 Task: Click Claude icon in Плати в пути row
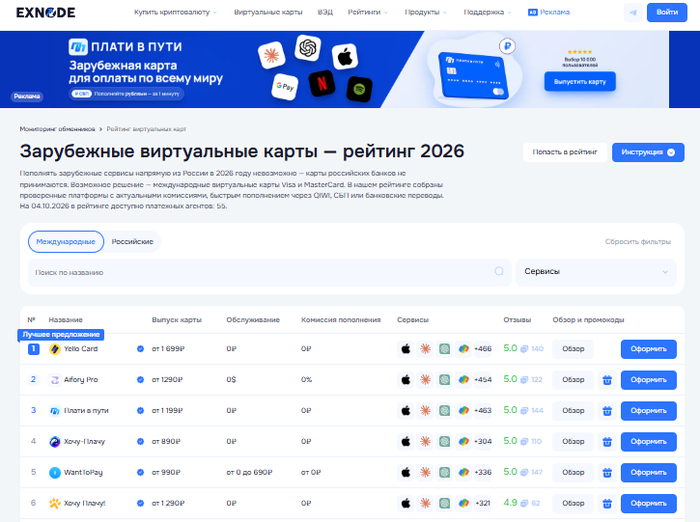click(425, 410)
